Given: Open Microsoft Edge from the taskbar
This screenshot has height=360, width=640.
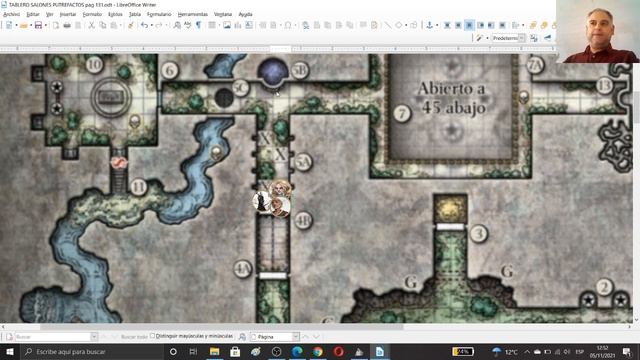Looking at the screenshot, I should [297, 351].
